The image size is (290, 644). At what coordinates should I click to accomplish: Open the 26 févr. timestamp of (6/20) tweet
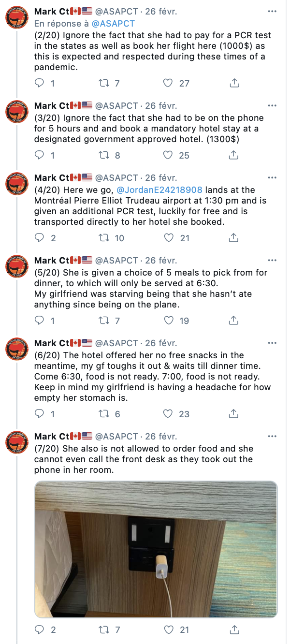[161, 343]
